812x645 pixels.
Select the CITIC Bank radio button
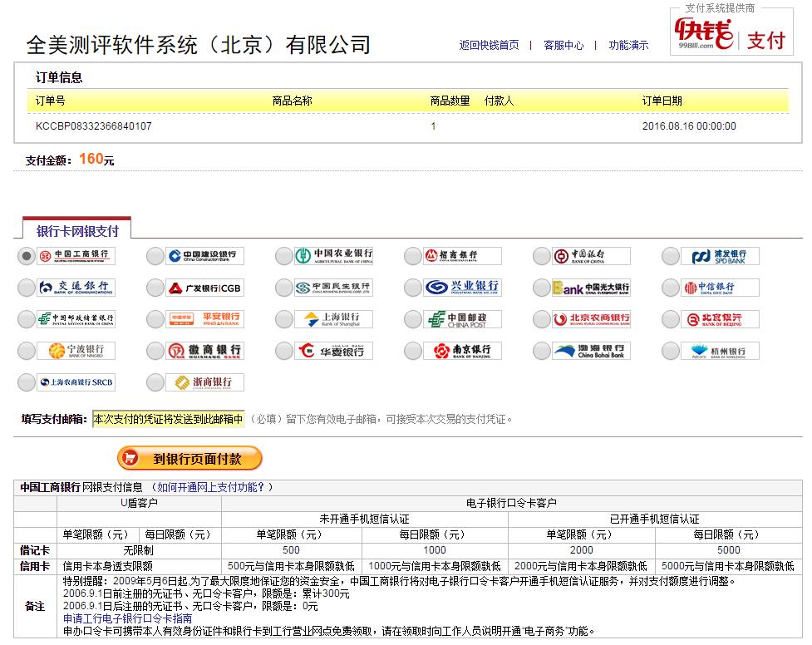pos(671,288)
